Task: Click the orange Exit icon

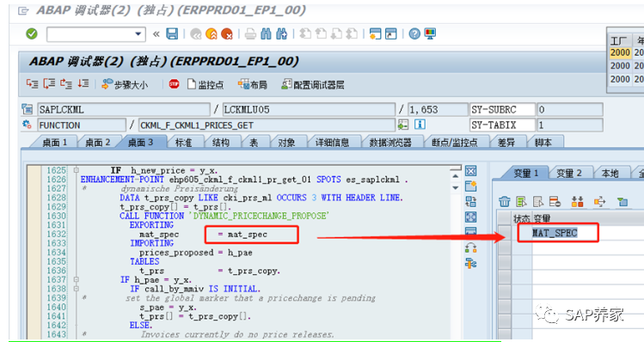Action: tap(212, 34)
